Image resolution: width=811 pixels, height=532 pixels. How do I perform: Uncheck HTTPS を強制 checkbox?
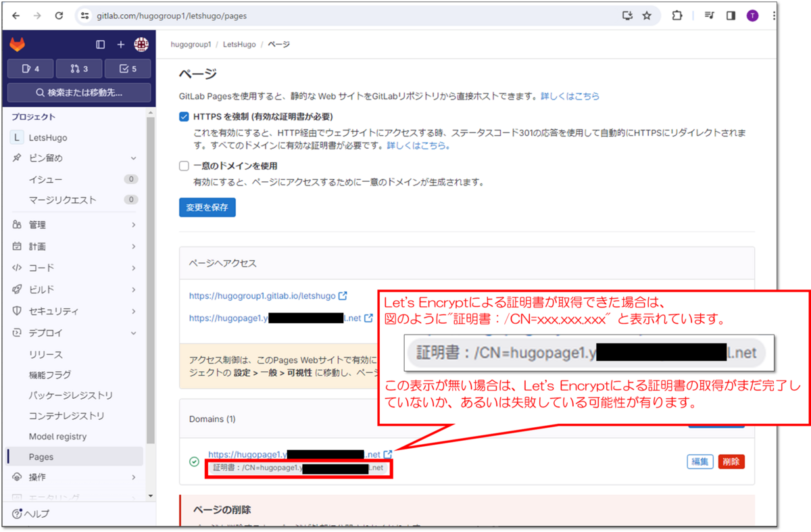point(184,117)
